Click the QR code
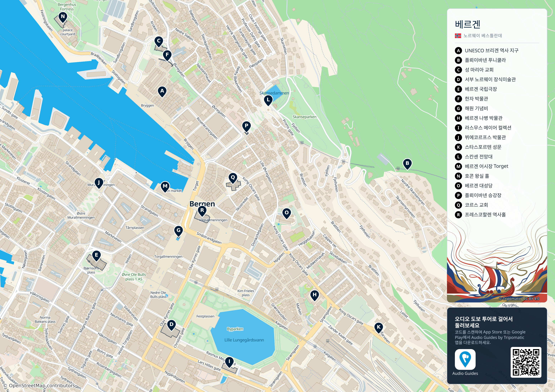Screen dimensions: 555x392 pos(526,362)
